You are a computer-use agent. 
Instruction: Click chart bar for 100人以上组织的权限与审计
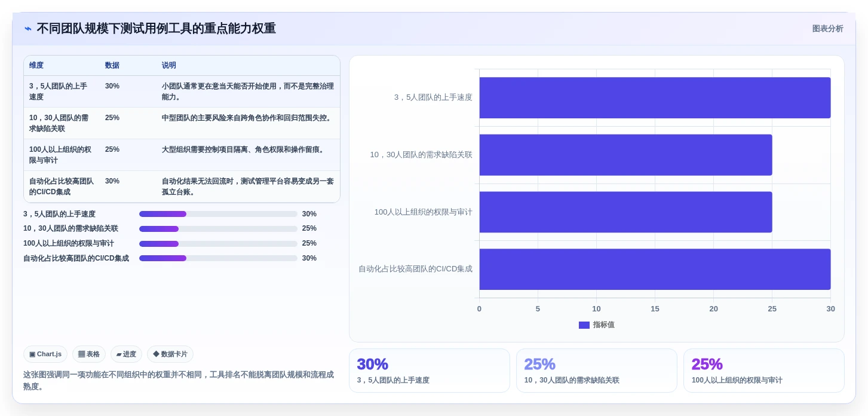click(625, 212)
